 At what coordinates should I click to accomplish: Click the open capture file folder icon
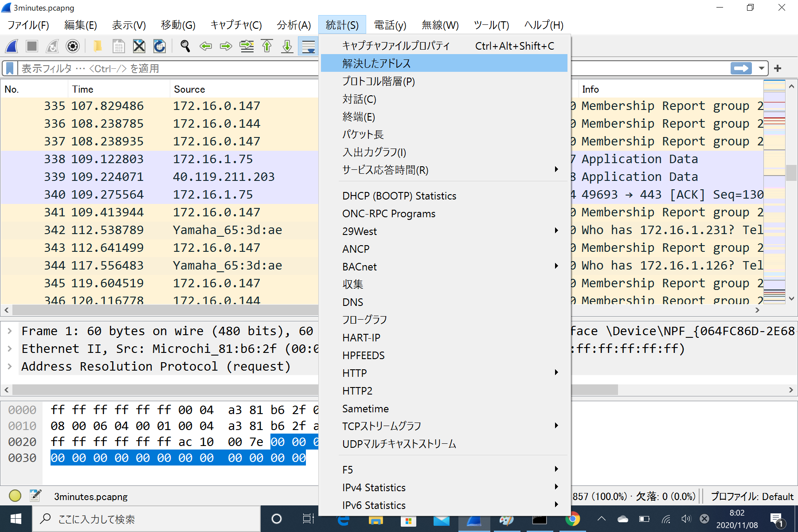(x=97, y=46)
